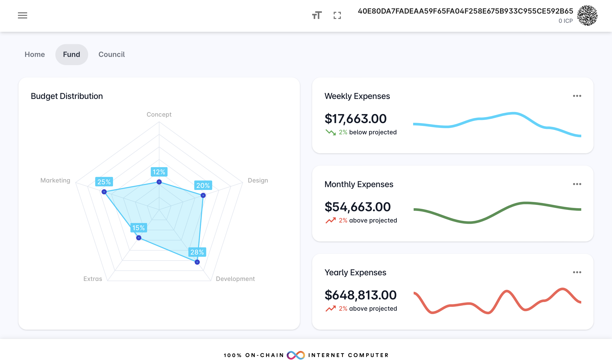Open Yearly Expenses three-dot menu
The width and height of the screenshot is (612, 364).
click(577, 272)
